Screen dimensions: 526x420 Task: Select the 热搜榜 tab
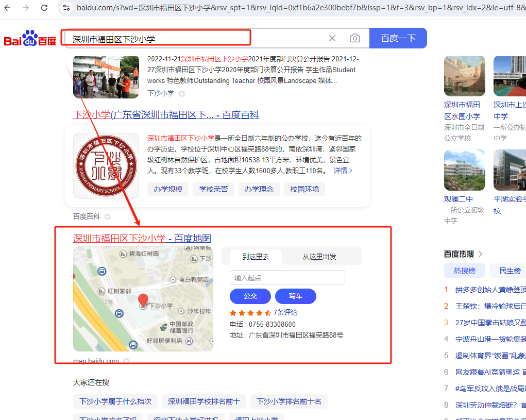[x=465, y=271]
